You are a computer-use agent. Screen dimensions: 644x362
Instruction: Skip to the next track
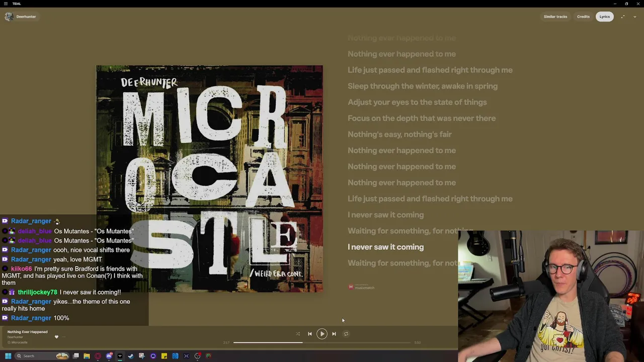(x=334, y=334)
